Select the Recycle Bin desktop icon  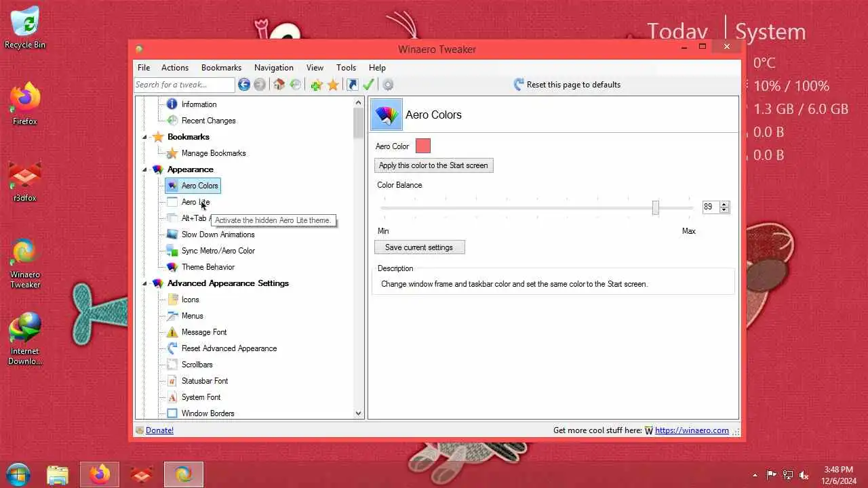tap(25, 28)
